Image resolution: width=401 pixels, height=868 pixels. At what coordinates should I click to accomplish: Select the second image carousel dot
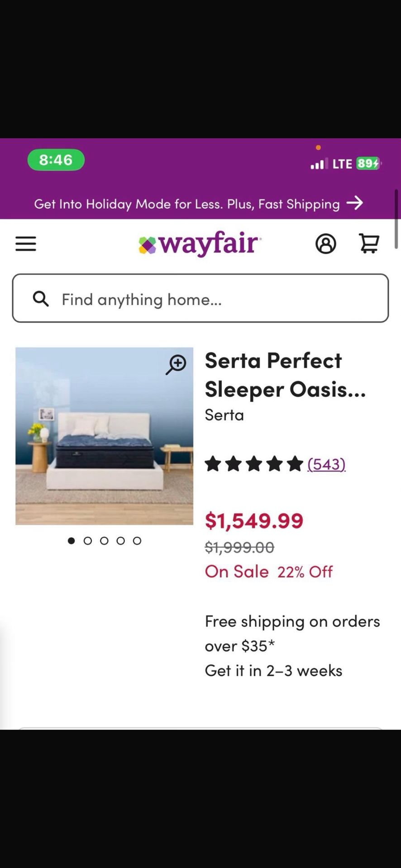pyautogui.click(x=88, y=541)
